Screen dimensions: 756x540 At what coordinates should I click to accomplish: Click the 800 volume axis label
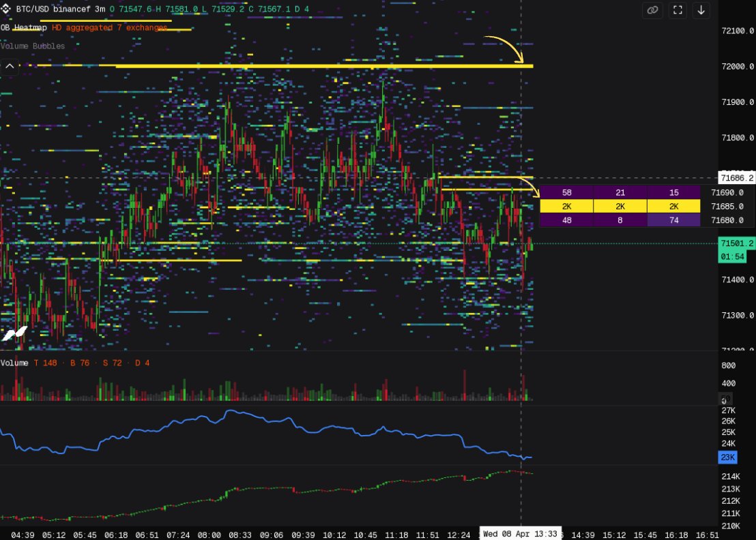729,365
